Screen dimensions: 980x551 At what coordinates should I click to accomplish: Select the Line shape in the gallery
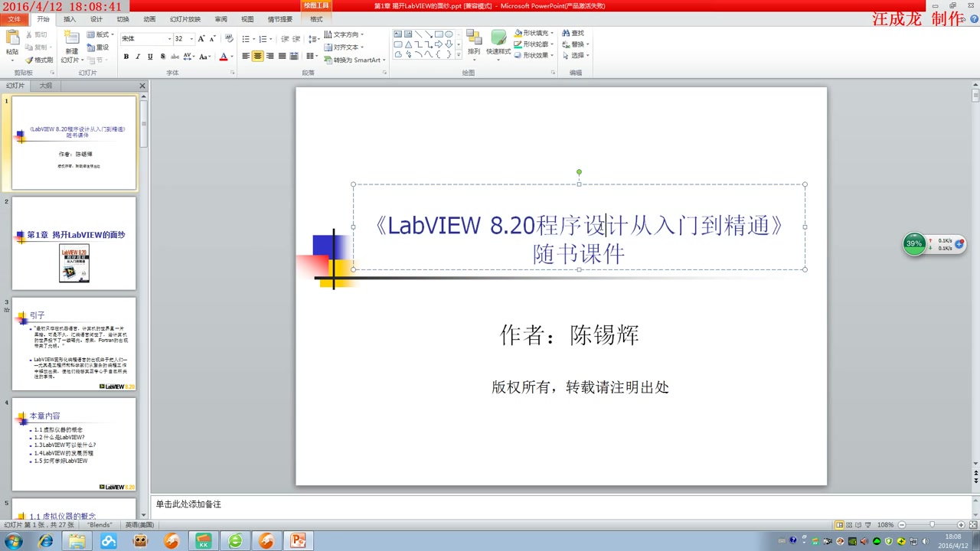419,34
